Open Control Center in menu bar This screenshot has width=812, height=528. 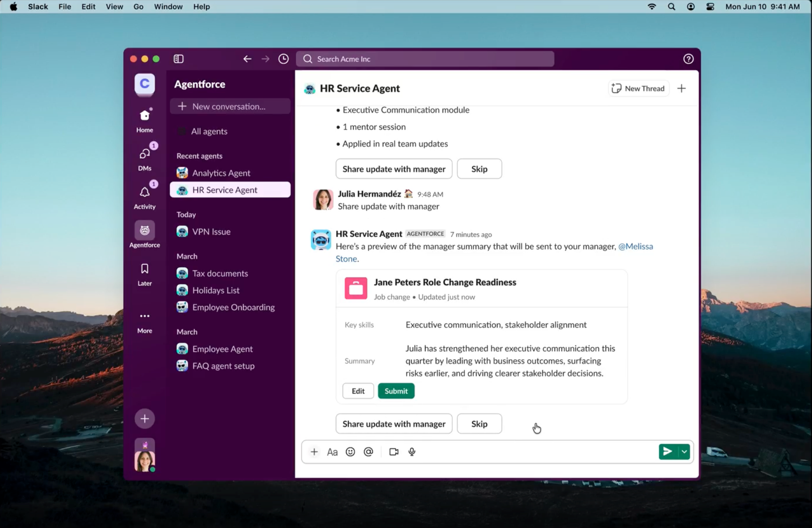coord(710,7)
